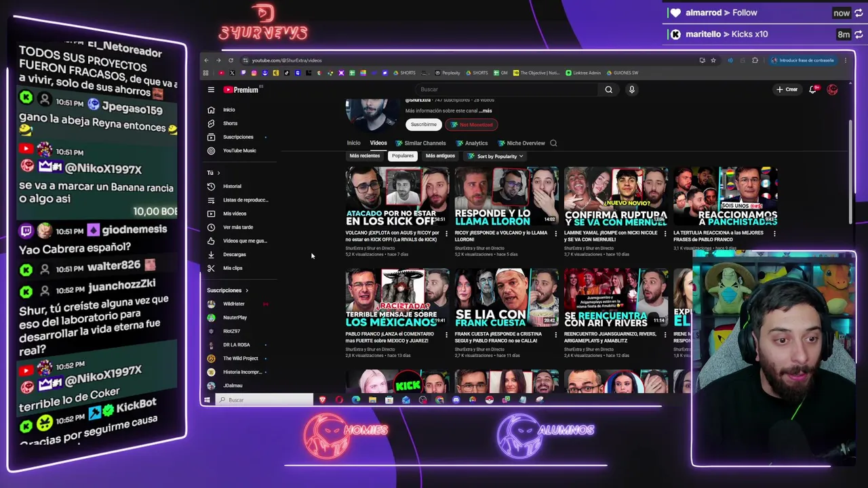Go back in the browser
This screenshot has width=868, height=488.
click(207, 60)
